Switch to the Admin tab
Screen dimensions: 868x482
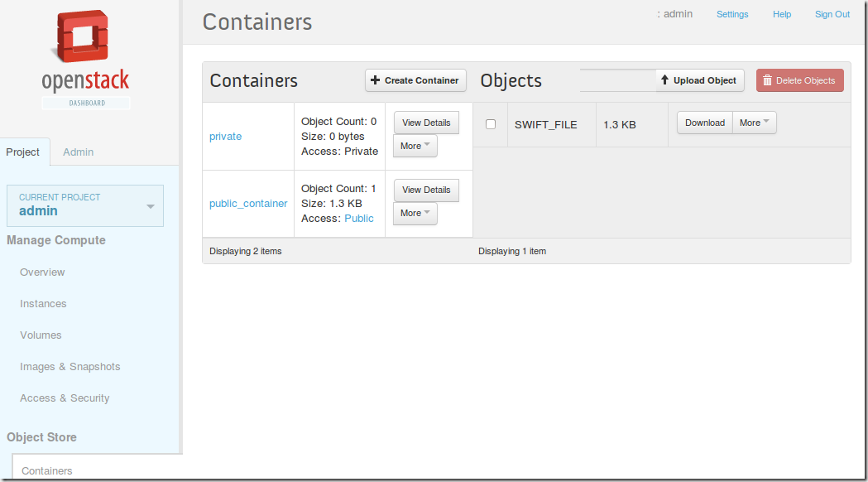coord(79,152)
